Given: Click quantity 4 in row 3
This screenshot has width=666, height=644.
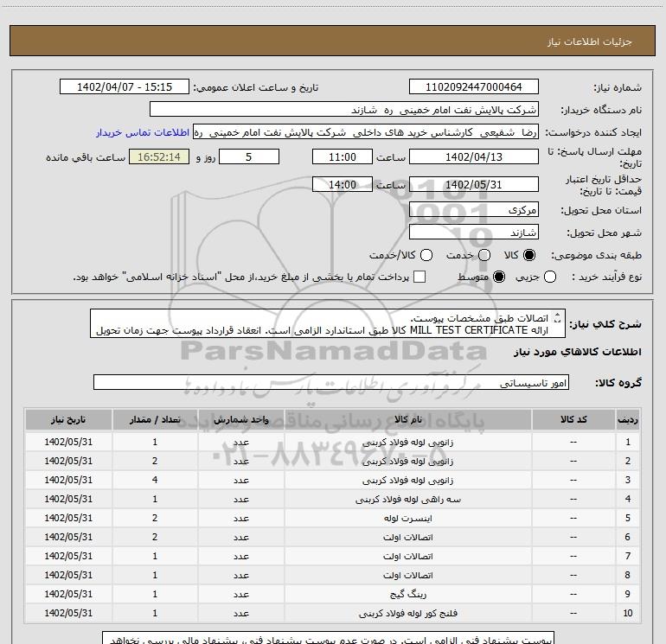Looking at the screenshot, I should pos(155,480).
